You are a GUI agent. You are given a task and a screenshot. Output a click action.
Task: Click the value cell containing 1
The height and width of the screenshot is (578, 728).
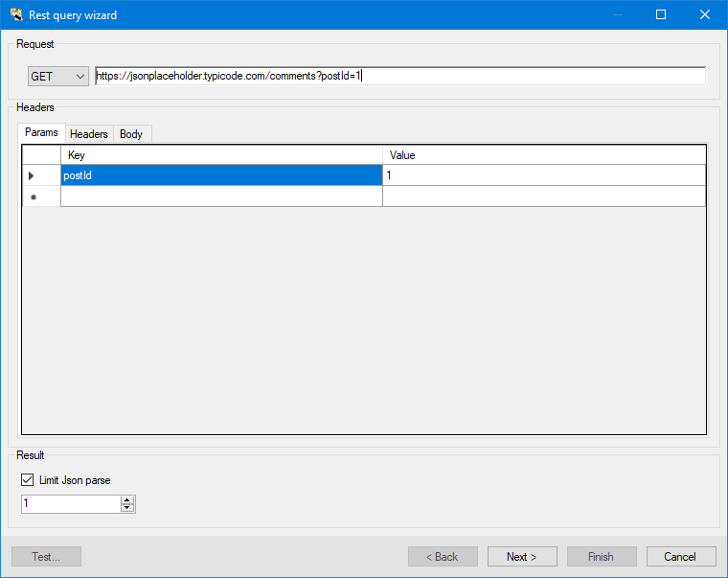(x=543, y=175)
